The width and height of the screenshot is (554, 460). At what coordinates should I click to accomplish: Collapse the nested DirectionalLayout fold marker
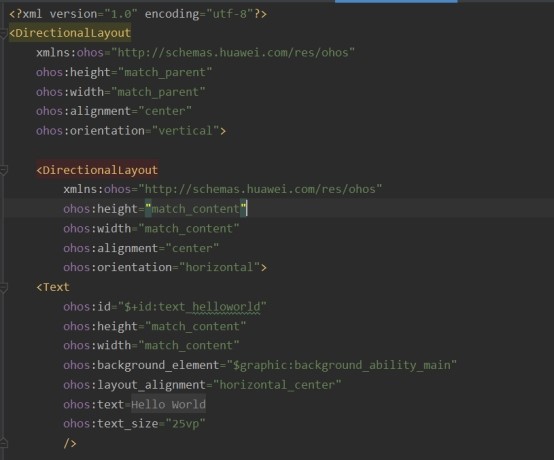(x=3, y=171)
